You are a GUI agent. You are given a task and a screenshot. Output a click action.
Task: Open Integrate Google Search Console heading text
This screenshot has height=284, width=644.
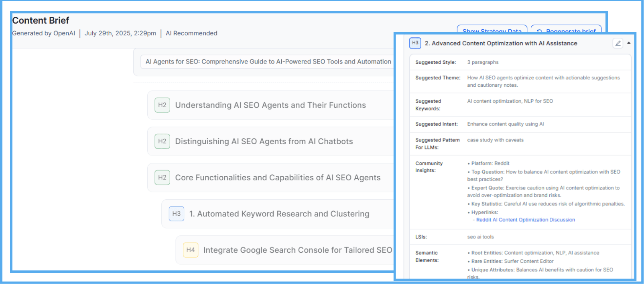click(x=297, y=250)
